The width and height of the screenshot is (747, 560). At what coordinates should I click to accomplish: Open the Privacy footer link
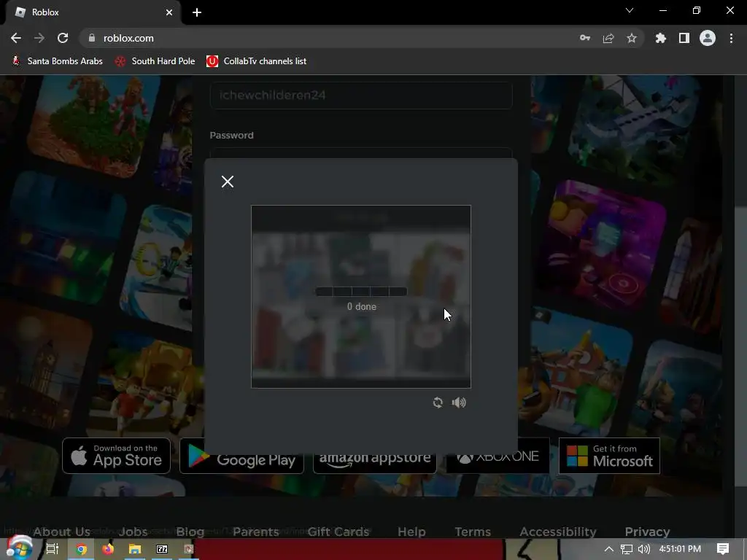point(648,532)
